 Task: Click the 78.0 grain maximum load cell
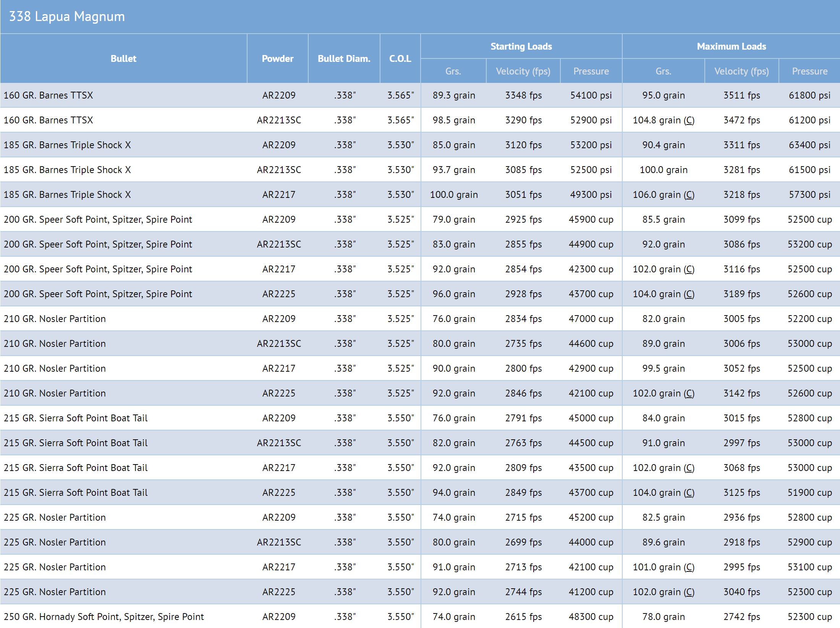coord(664,617)
